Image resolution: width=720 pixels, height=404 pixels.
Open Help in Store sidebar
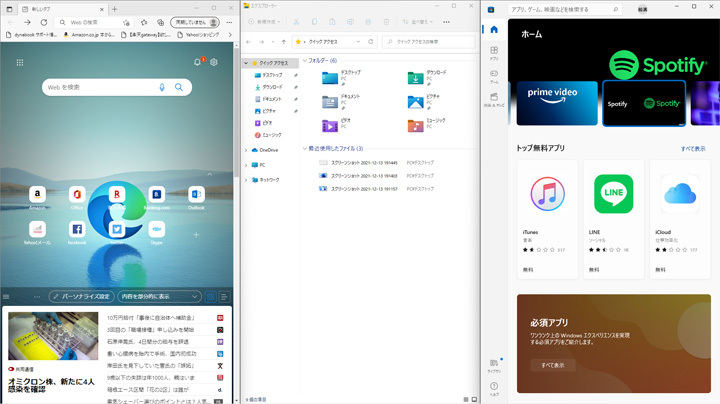coord(494,388)
